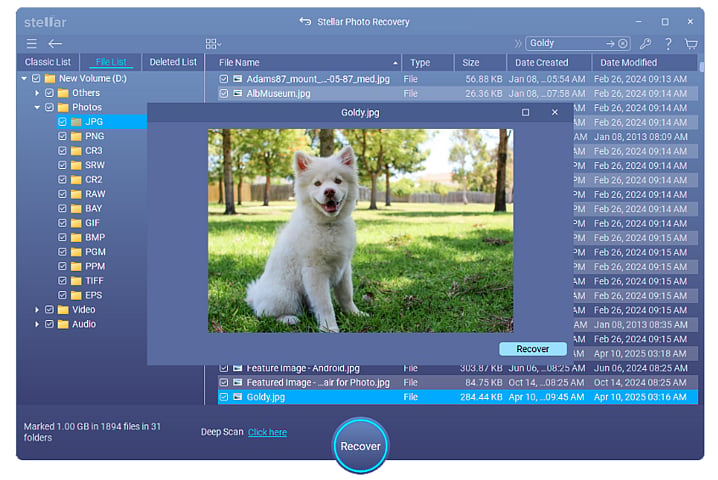The image size is (718, 480).
Task: Sort by the Date Created column header
Action: pos(549,62)
